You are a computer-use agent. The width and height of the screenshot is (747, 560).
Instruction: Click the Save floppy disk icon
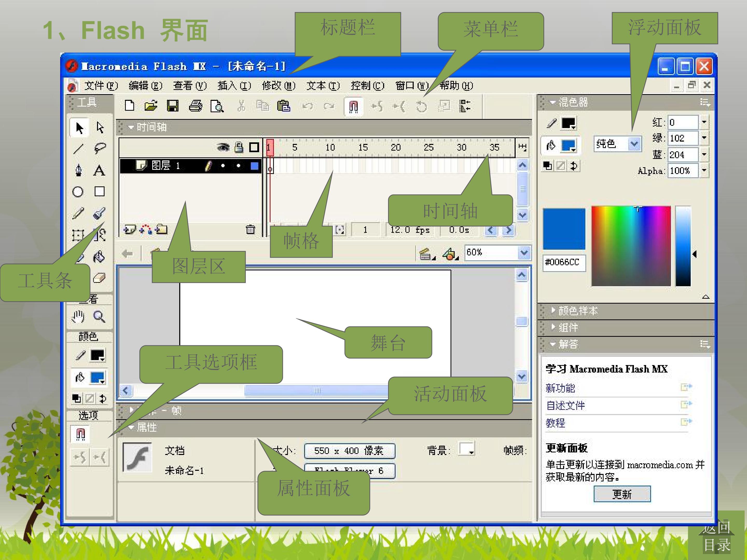pyautogui.click(x=172, y=106)
